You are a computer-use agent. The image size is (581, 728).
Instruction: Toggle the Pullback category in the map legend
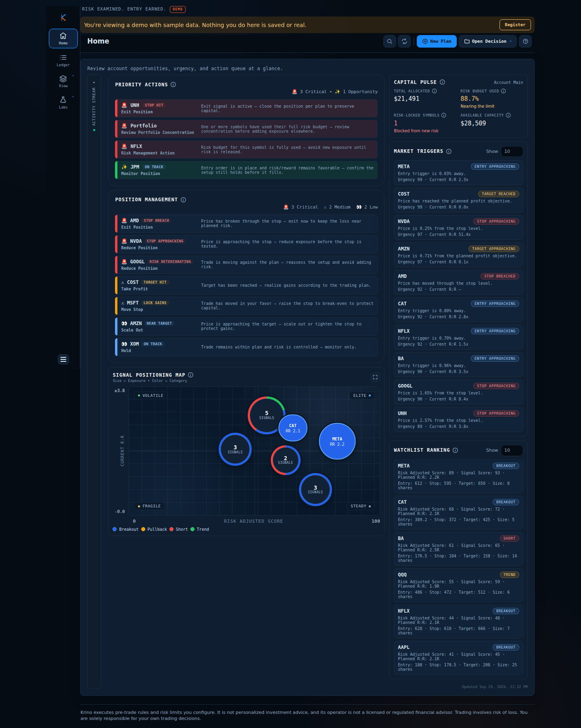tap(154, 529)
